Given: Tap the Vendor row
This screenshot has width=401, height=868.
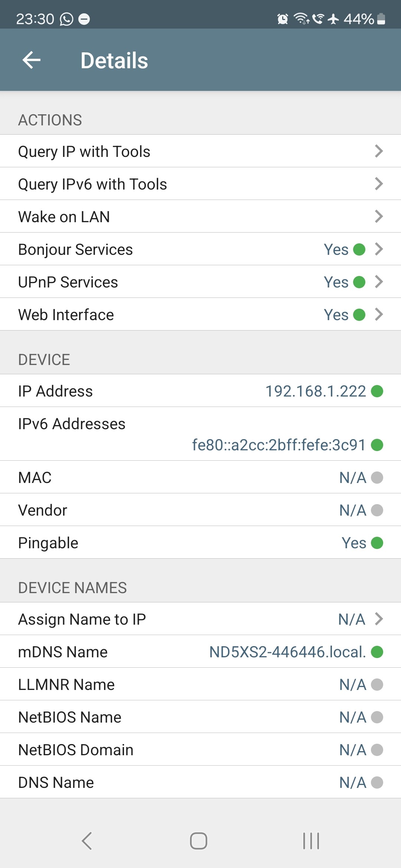Looking at the screenshot, I should coord(200,510).
